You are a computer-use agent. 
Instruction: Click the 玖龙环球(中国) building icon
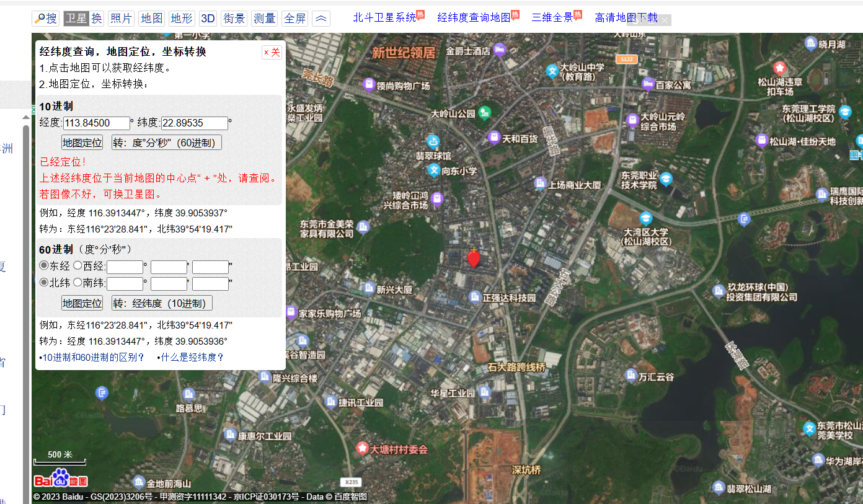pyautogui.click(x=719, y=291)
